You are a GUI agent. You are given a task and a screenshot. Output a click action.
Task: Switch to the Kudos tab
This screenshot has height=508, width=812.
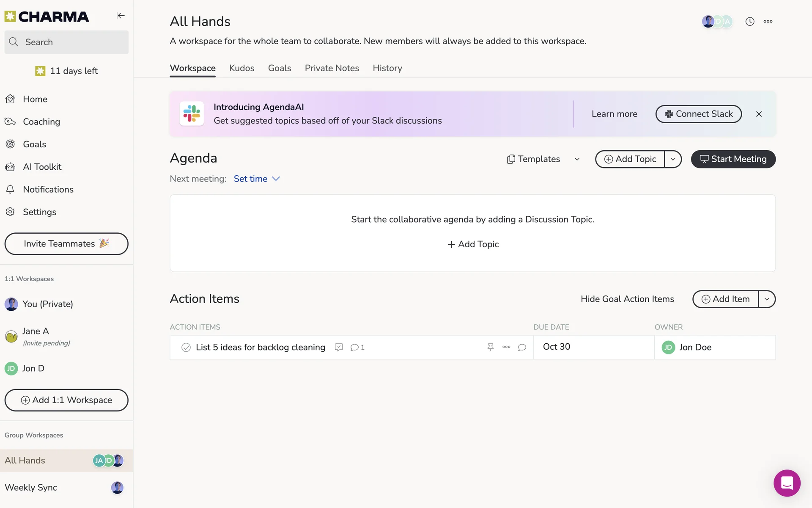241,68
